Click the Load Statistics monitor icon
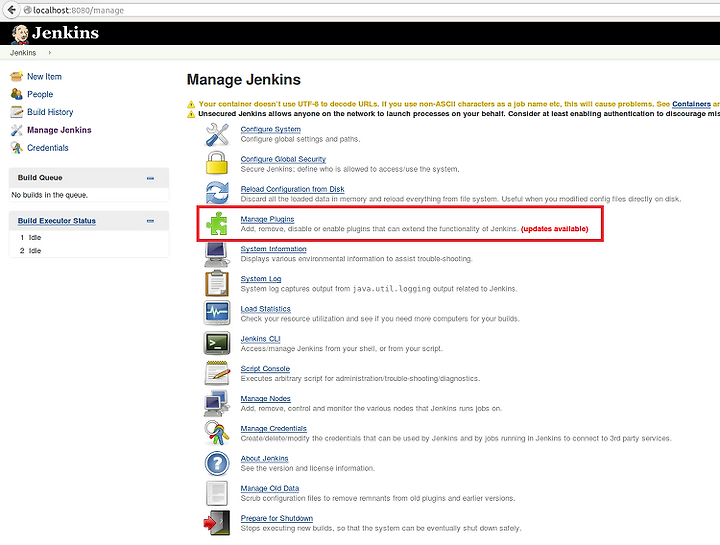Image resolution: width=720 pixels, height=545 pixels. pyautogui.click(x=217, y=313)
